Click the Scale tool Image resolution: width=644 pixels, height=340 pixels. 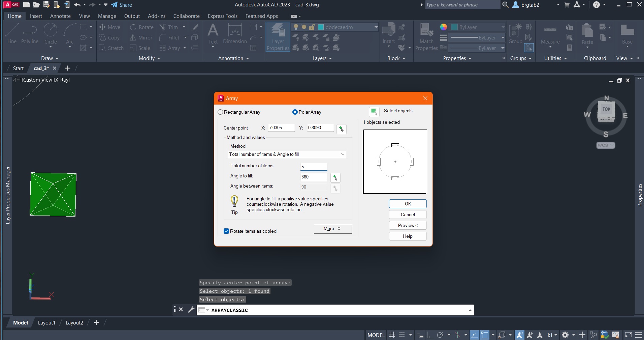pyautogui.click(x=140, y=48)
